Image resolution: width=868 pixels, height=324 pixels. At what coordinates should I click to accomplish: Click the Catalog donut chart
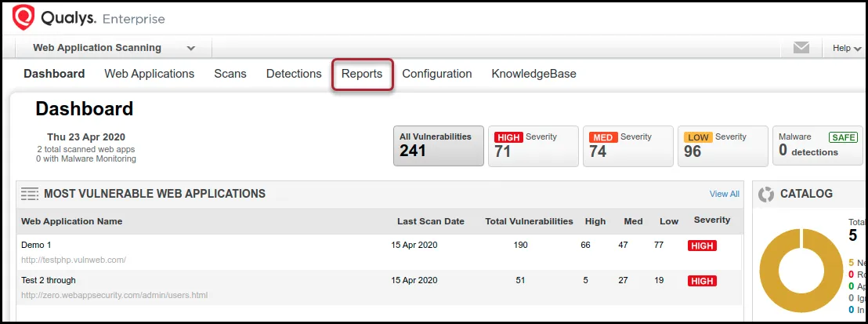click(801, 271)
